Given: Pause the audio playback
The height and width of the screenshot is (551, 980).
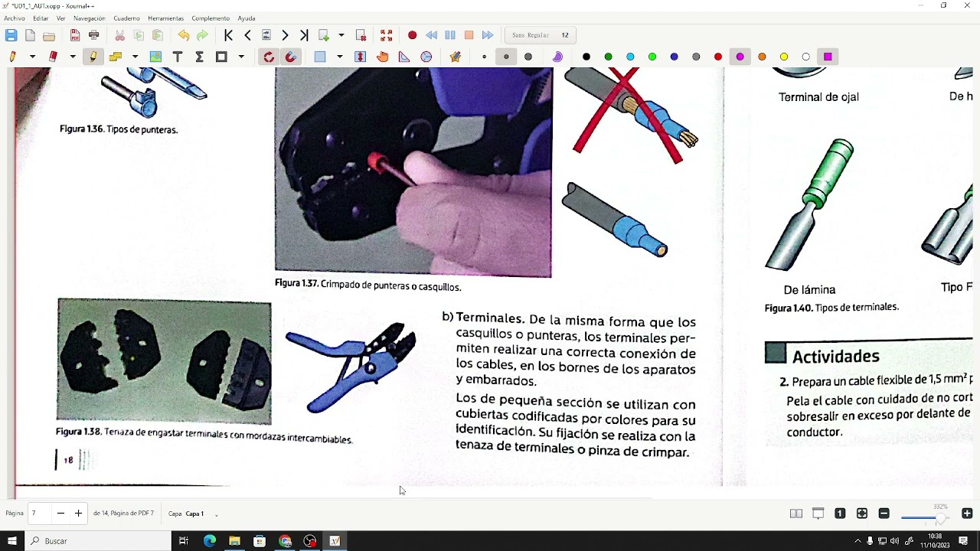Looking at the screenshot, I should (x=450, y=35).
